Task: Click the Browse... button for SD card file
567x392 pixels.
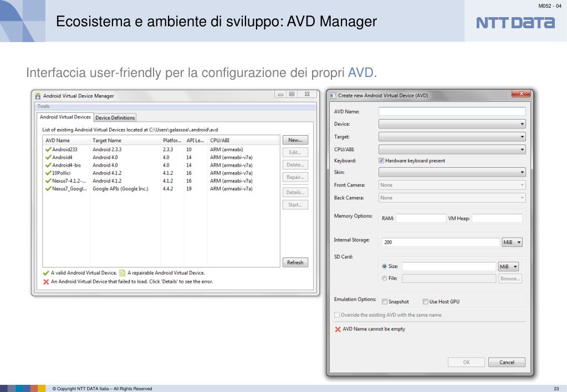Action: click(x=510, y=278)
